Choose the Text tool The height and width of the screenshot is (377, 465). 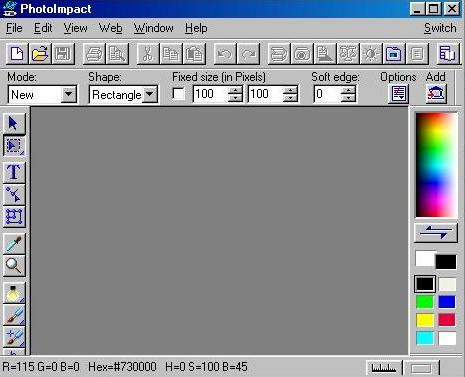(14, 172)
